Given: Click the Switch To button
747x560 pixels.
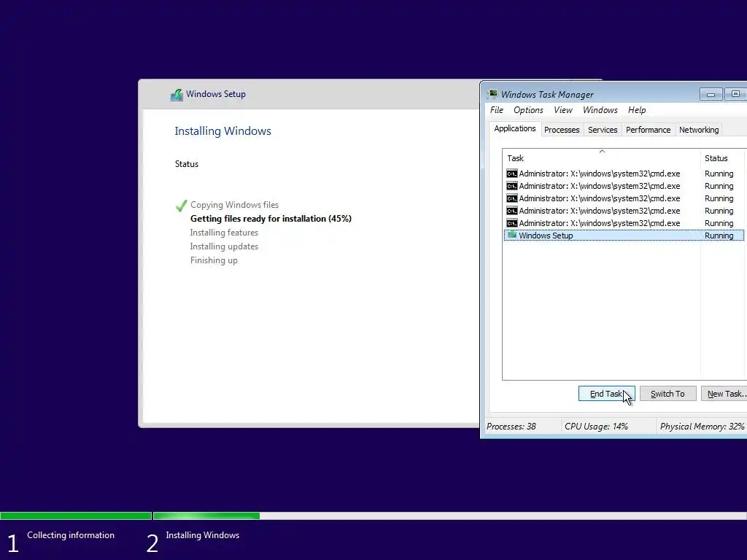Looking at the screenshot, I should tap(667, 394).
